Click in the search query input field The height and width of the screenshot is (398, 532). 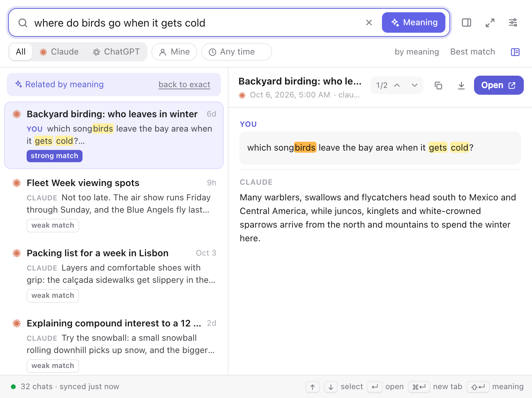click(x=196, y=23)
